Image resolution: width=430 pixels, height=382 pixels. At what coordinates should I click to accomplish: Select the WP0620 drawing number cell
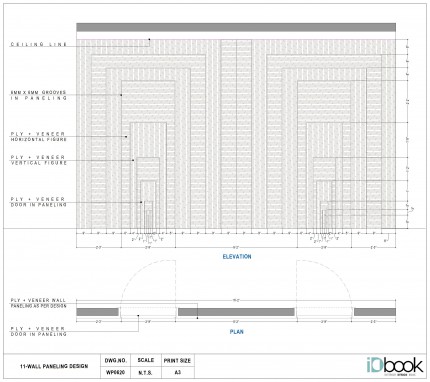[x=116, y=373]
